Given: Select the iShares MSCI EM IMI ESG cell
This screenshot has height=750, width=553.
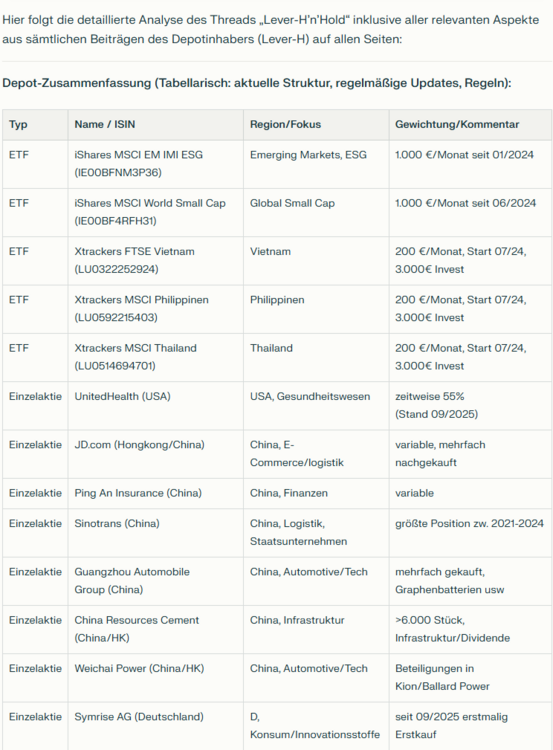Looking at the screenshot, I should tap(155, 164).
